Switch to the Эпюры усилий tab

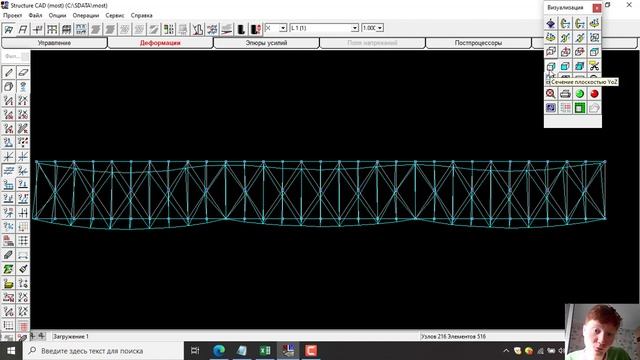tap(266, 43)
